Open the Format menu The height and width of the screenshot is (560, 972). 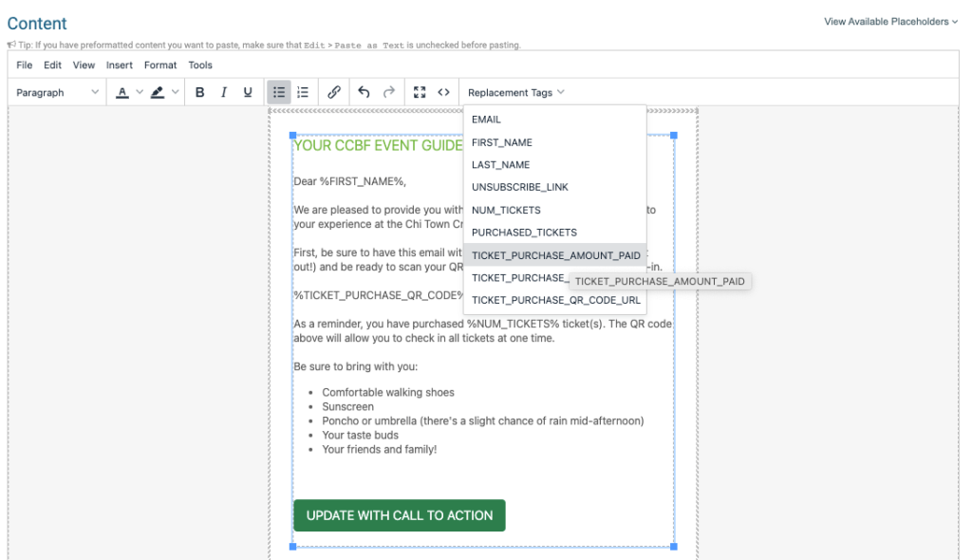[160, 65]
